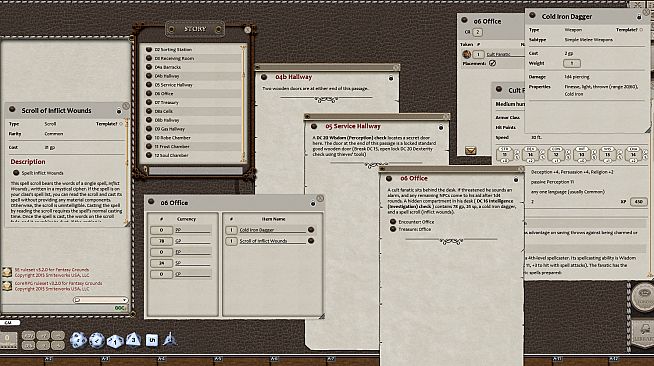The height and width of the screenshot is (366, 654).
Task: Click XP value 450 on Cult Fanatic sheet
Action: click(x=638, y=202)
